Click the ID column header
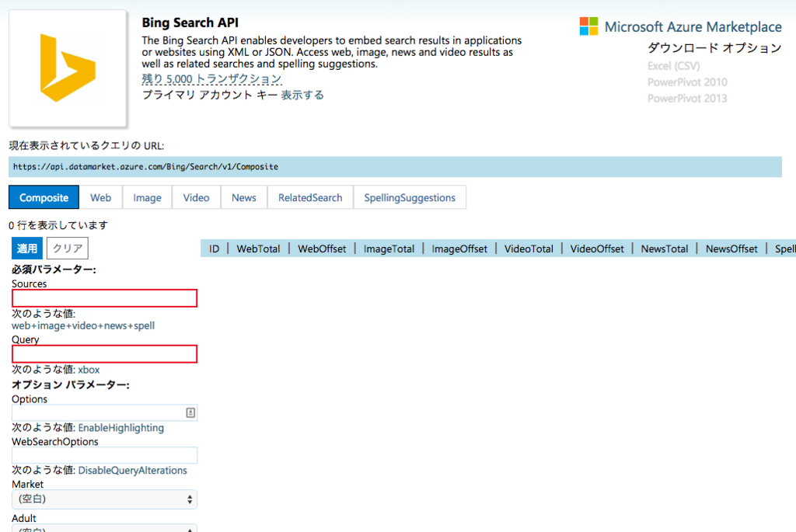This screenshot has height=532, width=796. [215, 249]
